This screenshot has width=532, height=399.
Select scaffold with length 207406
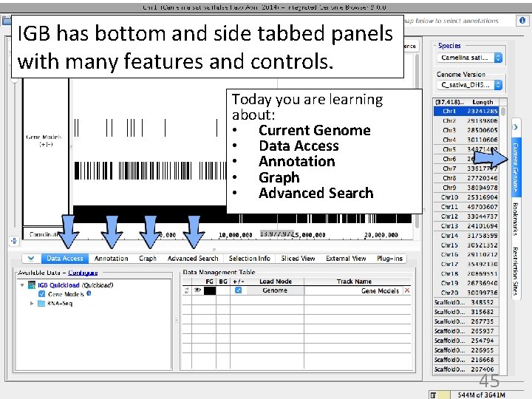click(465, 369)
